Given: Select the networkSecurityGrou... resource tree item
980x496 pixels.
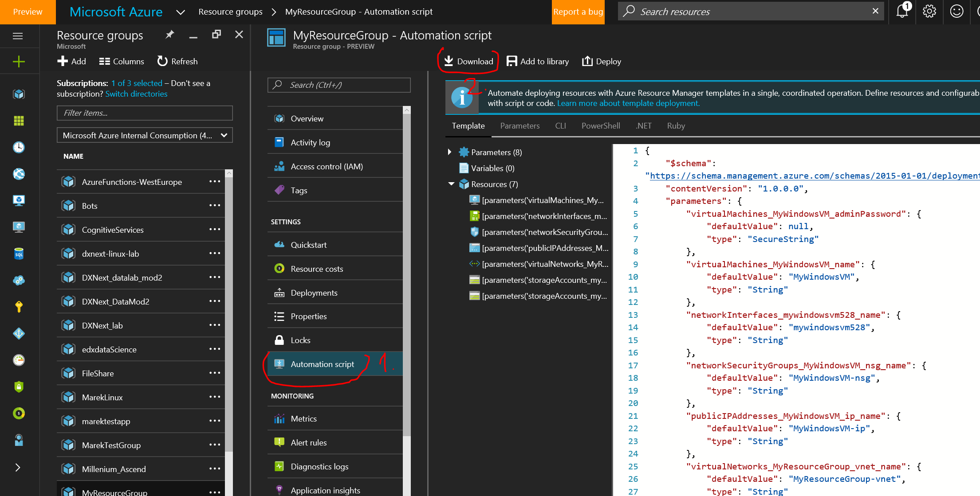Looking at the screenshot, I should (538, 232).
